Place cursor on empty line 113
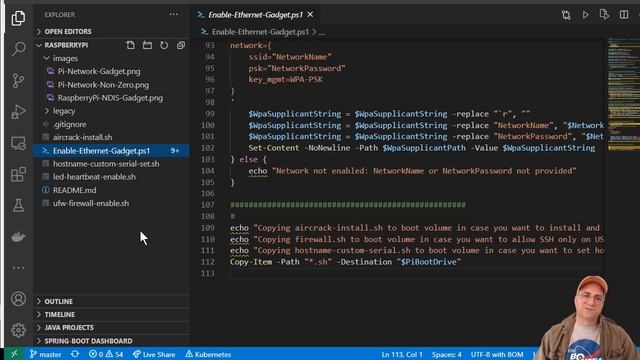Viewport: 640px width, 360px height. click(x=416, y=273)
